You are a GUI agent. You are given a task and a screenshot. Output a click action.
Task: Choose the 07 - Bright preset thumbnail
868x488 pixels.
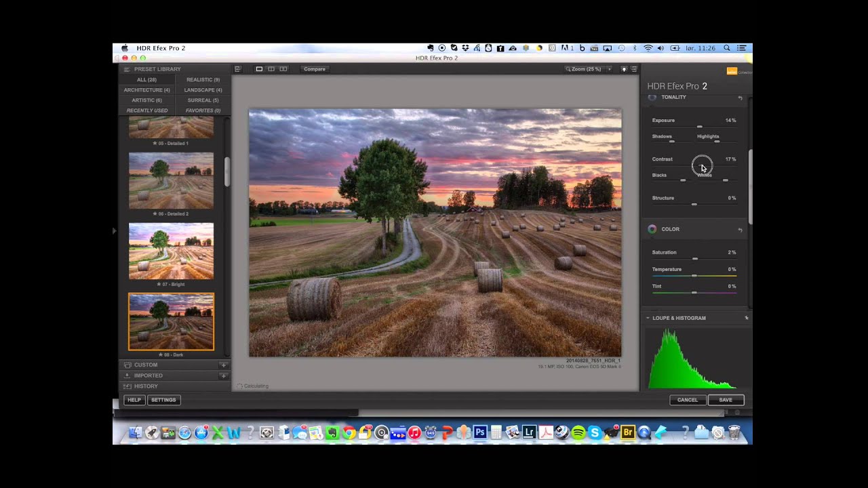(x=171, y=251)
